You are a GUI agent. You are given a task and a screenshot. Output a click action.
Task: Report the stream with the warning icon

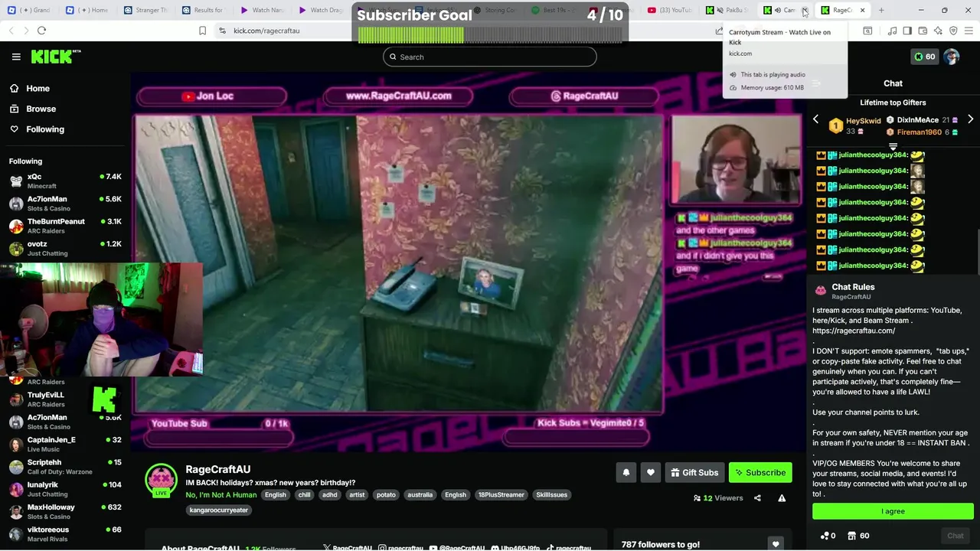(782, 498)
